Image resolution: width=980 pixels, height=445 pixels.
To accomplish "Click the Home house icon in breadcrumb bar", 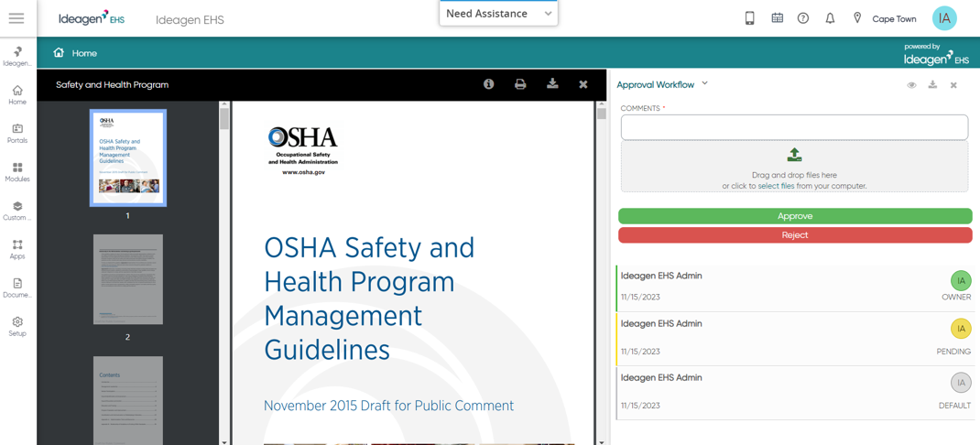I will click(59, 52).
